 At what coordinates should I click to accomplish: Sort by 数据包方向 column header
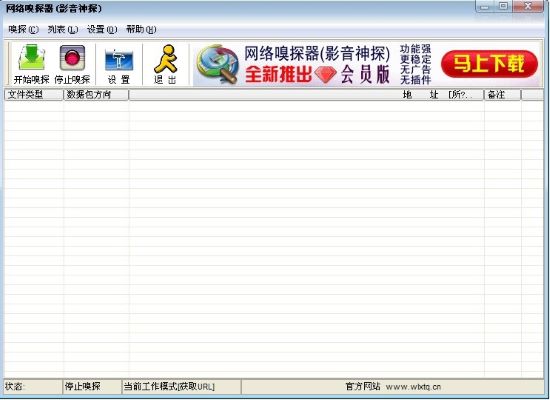pyautogui.click(x=96, y=95)
